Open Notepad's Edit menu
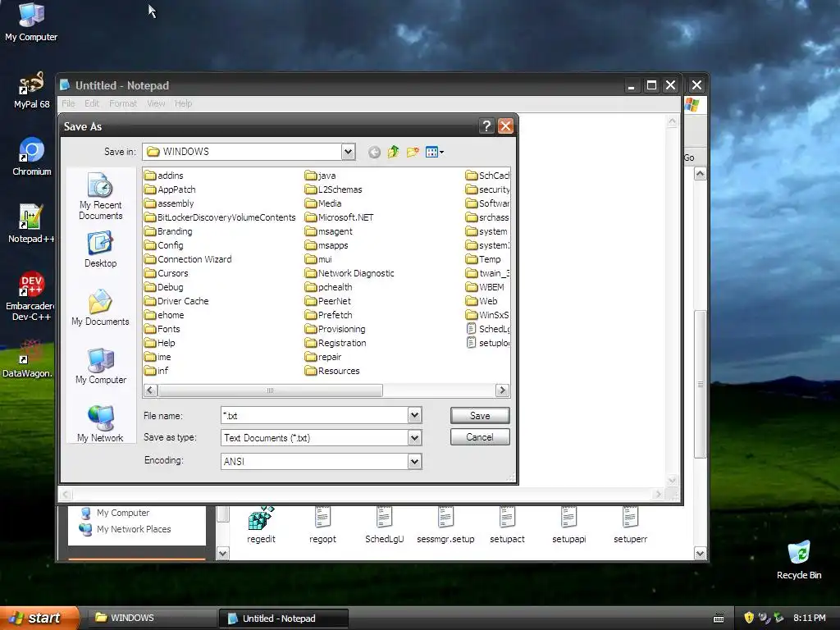This screenshot has height=630, width=840. (x=92, y=103)
